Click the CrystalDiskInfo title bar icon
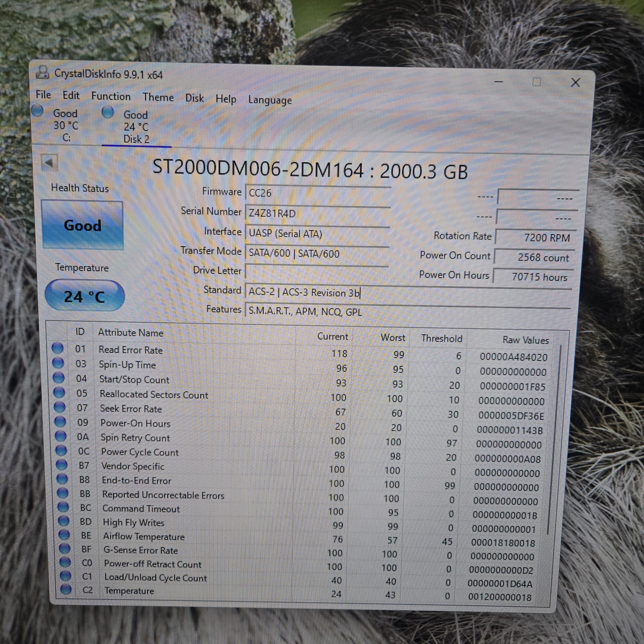The image size is (644, 644). click(x=42, y=72)
